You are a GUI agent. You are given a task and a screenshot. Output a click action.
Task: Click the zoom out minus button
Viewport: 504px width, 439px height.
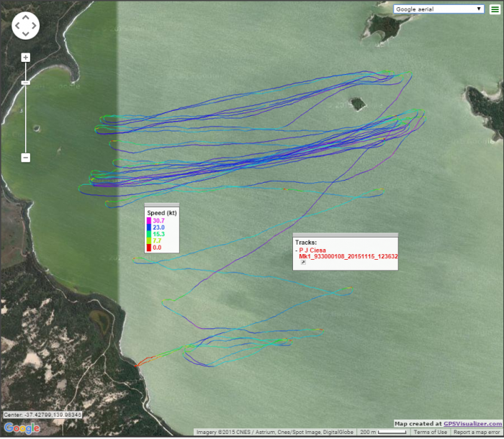coord(25,157)
